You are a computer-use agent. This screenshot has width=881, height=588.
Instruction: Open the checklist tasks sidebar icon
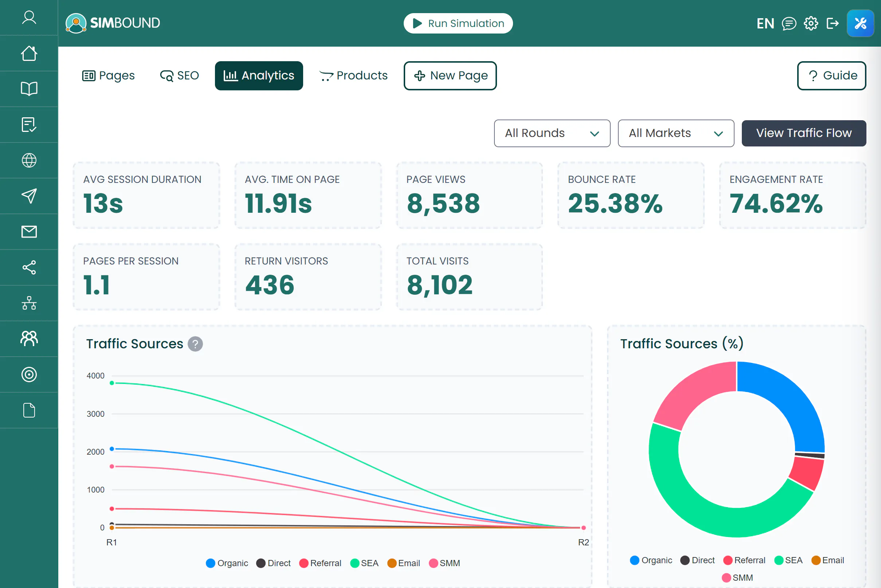(29, 125)
